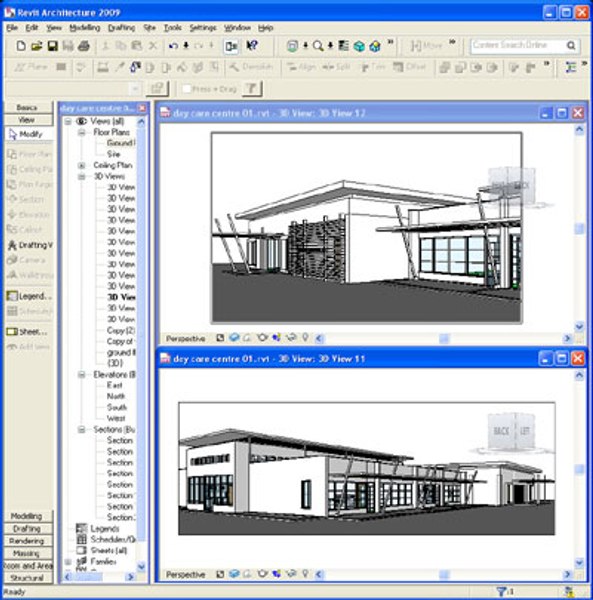Collapse the Sections tree node
The height and width of the screenshot is (600, 593).
[81, 430]
